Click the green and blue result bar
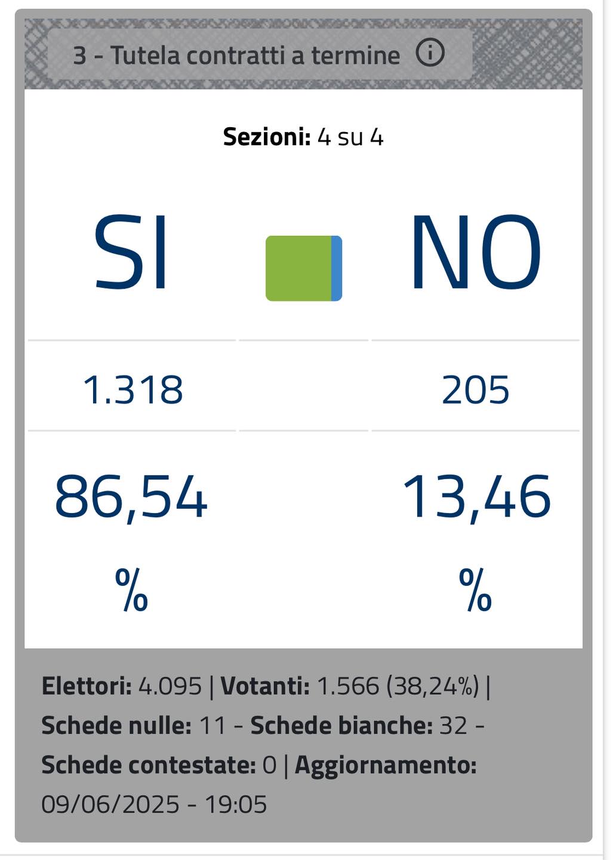616x860 pixels. pyautogui.click(x=304, y=268)
